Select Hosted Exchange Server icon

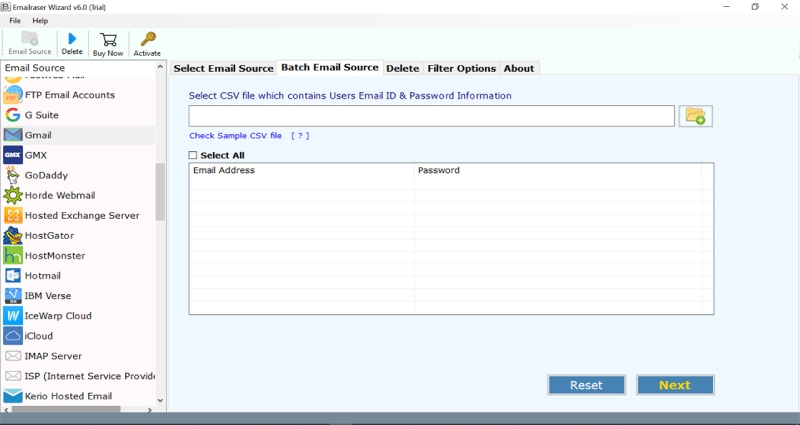point(13,215)
